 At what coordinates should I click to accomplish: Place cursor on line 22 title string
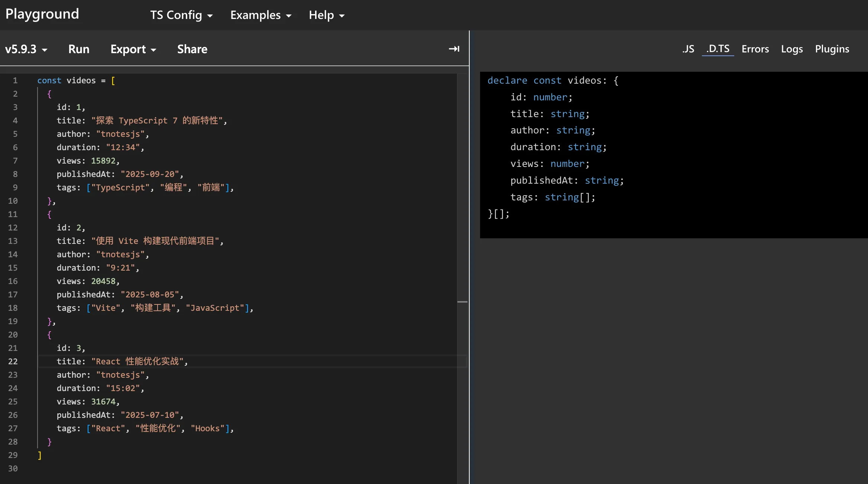[137, 361]
